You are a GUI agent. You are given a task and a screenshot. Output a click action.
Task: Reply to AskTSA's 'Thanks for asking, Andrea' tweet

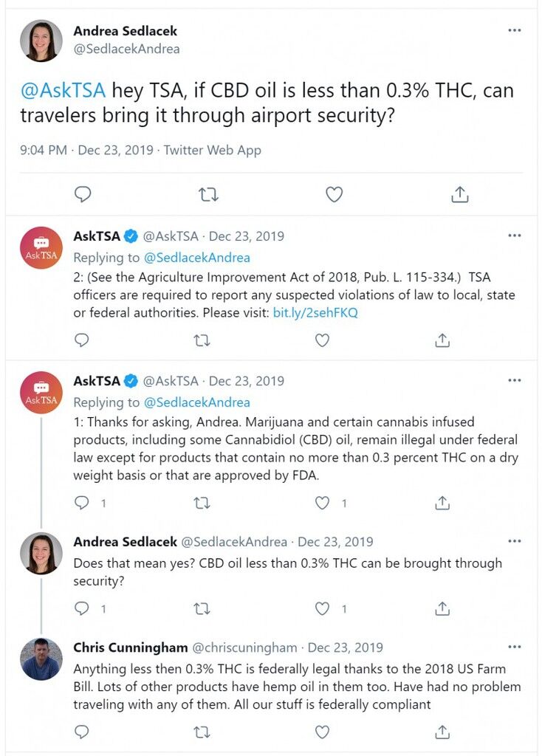click(82, 503)
